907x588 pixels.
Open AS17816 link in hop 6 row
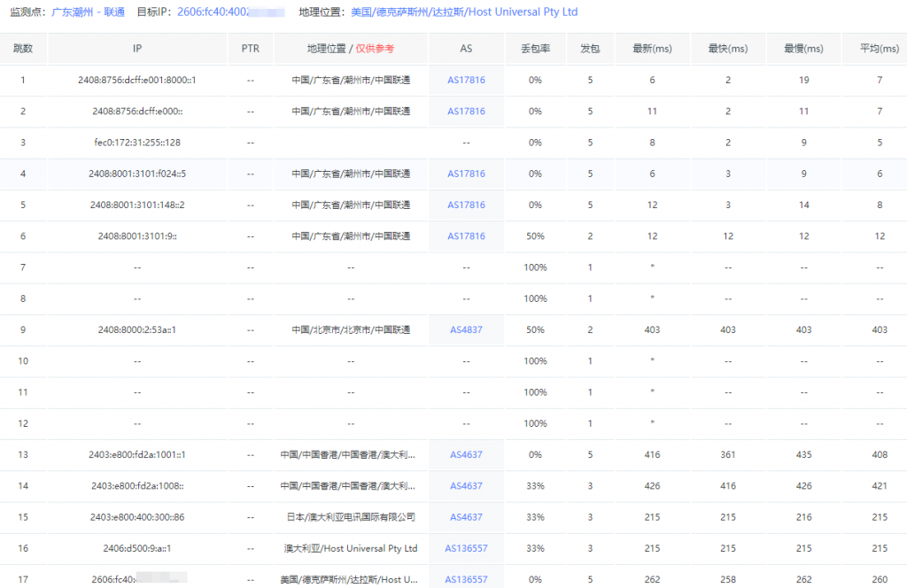point(466,236)
